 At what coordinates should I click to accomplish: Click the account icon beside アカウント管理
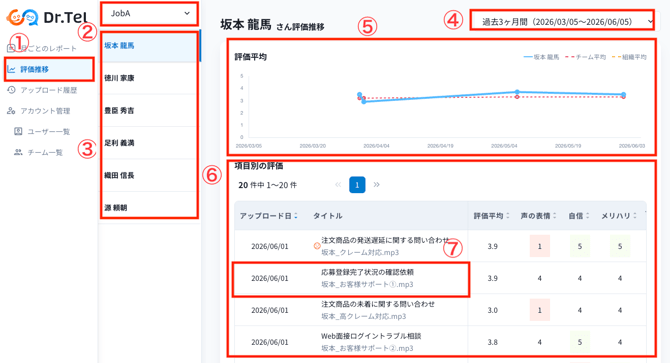click(x=11, y=111)
